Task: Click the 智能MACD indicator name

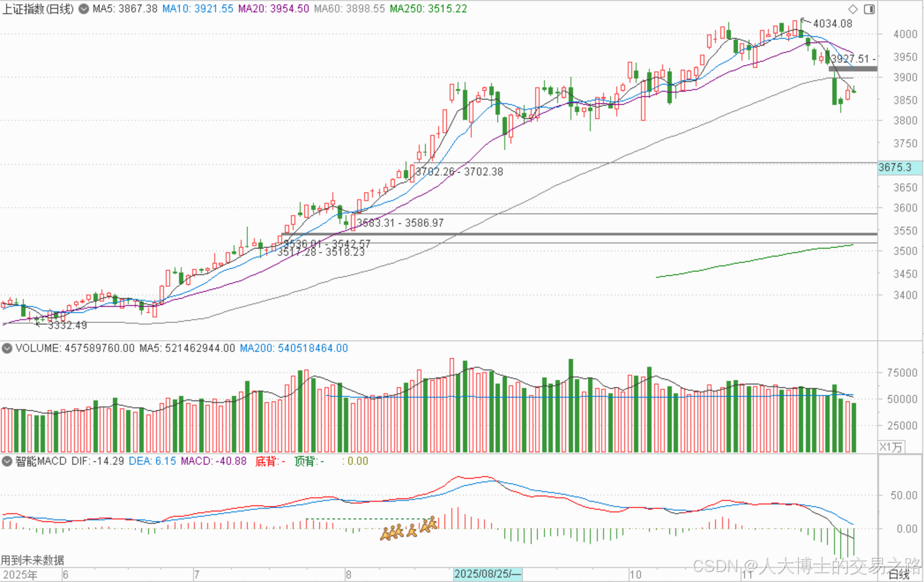Action: click(x=41, y=461)
